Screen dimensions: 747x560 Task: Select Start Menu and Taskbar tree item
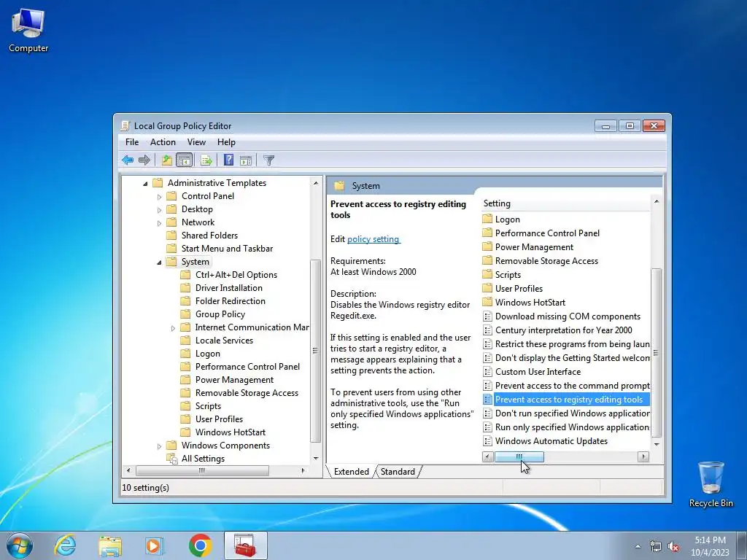[x=227, y=249]
